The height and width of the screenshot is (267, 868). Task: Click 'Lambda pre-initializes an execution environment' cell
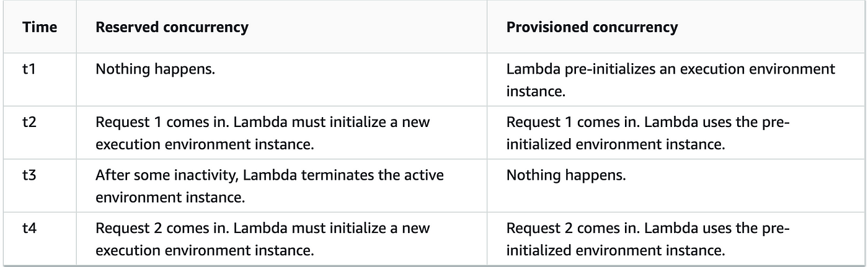(x=671, y=79)
